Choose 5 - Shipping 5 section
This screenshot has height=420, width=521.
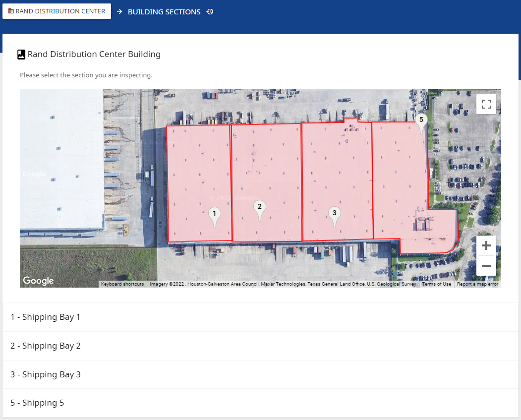point(261,403)
